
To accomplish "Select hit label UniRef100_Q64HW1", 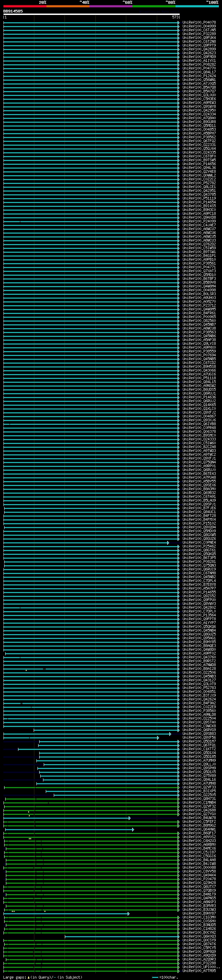I will (x=199, y=829).
